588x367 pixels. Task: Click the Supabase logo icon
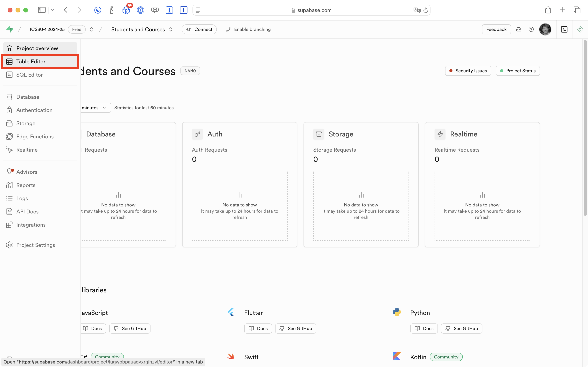pos(10,29)
